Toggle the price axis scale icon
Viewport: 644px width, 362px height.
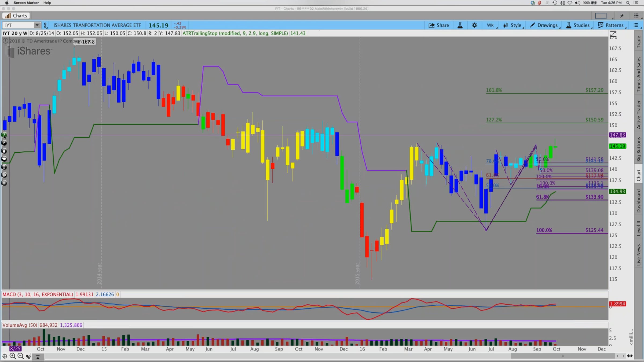(x=613, y=34)
